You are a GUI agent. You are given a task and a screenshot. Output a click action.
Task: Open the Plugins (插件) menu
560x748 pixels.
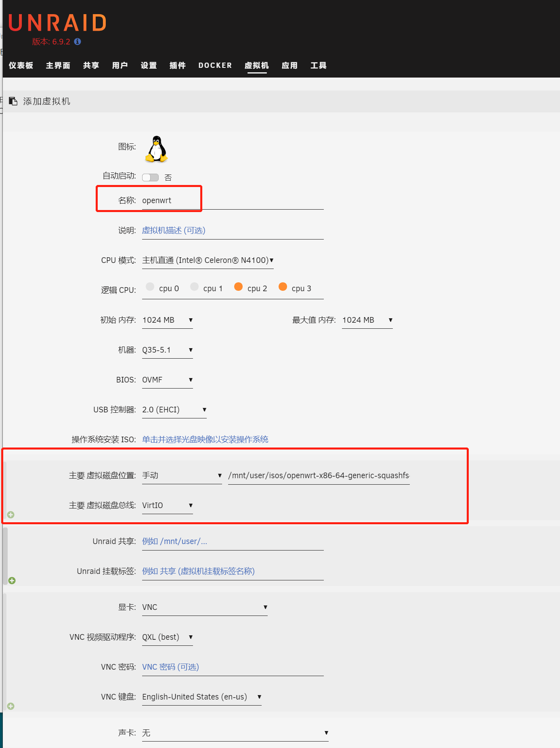[178, 65]
